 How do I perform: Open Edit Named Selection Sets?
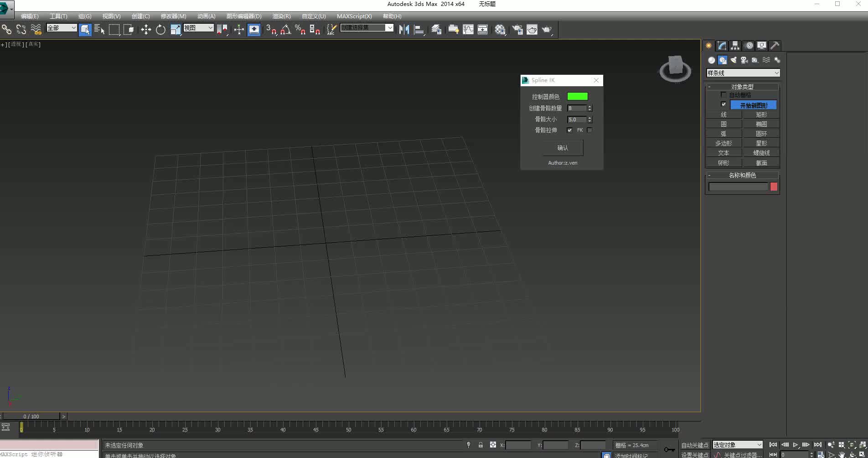[x=331, y=30]
